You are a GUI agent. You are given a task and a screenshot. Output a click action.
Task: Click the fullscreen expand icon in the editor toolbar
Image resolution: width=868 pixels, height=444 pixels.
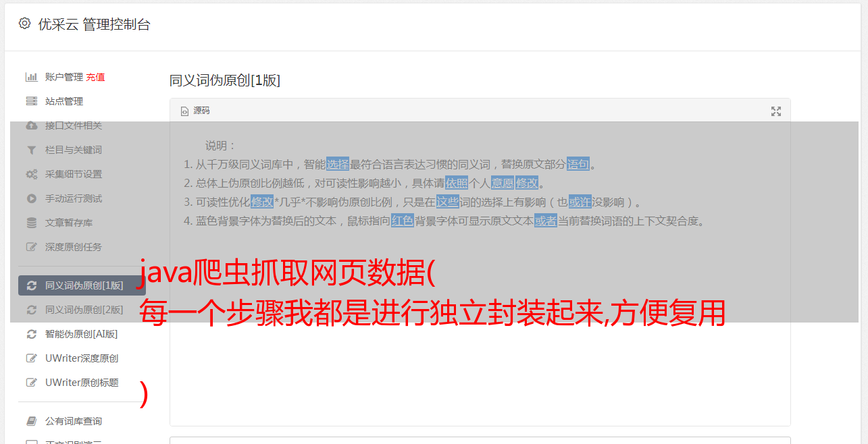(x=776, y=111)
